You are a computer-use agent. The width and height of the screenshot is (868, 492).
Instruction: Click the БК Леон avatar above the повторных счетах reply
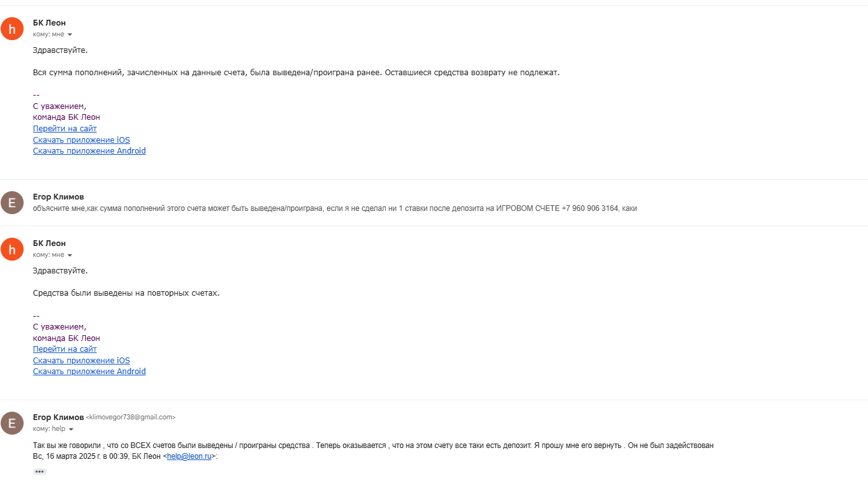(x=12, y=249)
